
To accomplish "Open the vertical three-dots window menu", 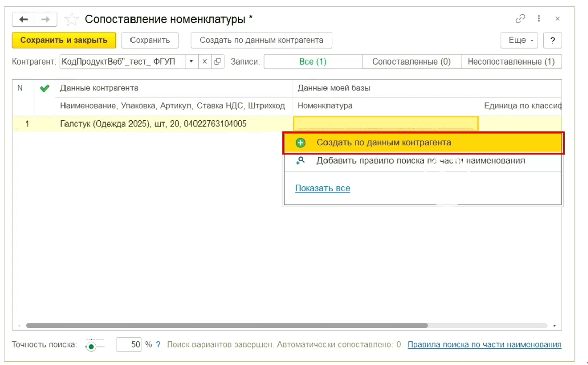I will (x=539, y=19).
